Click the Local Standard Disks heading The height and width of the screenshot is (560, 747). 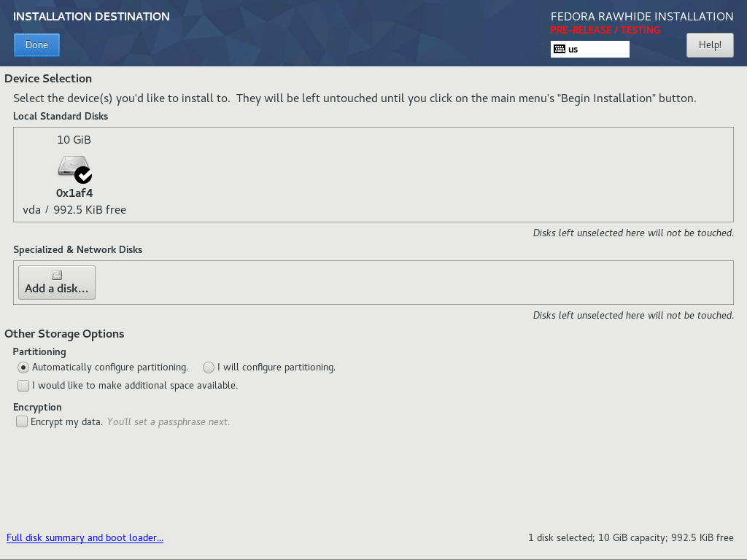(x=61, y=116)
